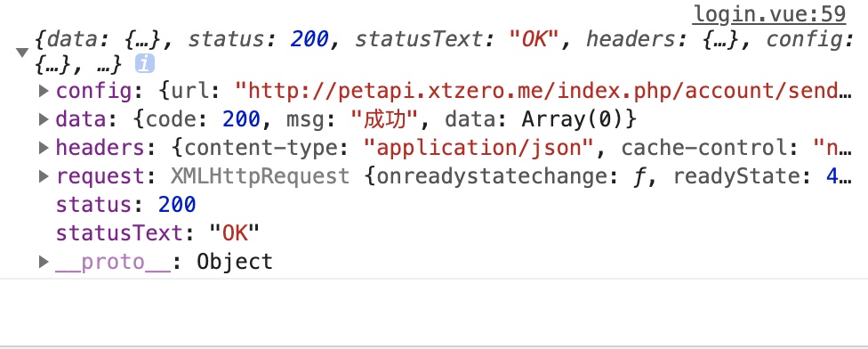Select the request property key

(100, 176)
